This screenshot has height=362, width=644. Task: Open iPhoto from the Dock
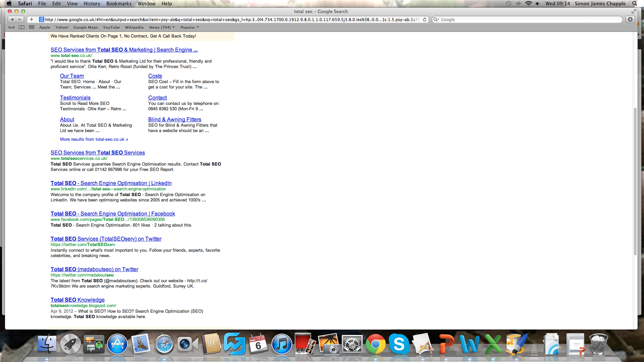coord(328,344)
